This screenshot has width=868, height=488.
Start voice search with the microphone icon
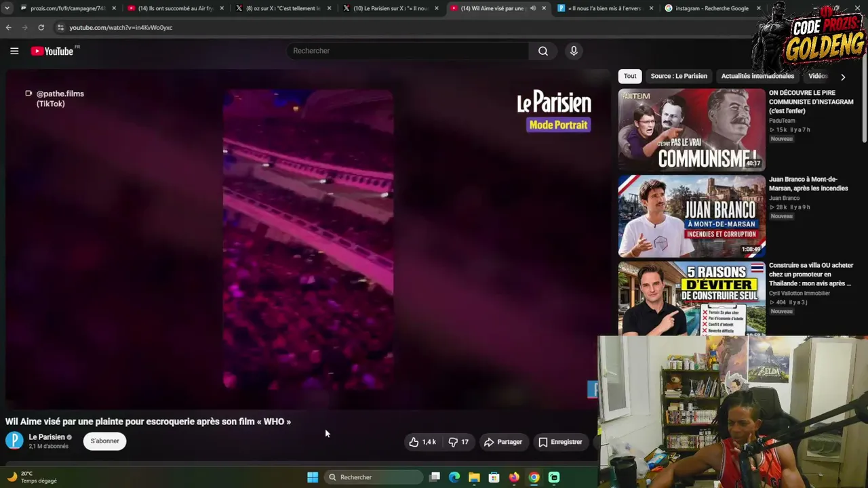574,51
